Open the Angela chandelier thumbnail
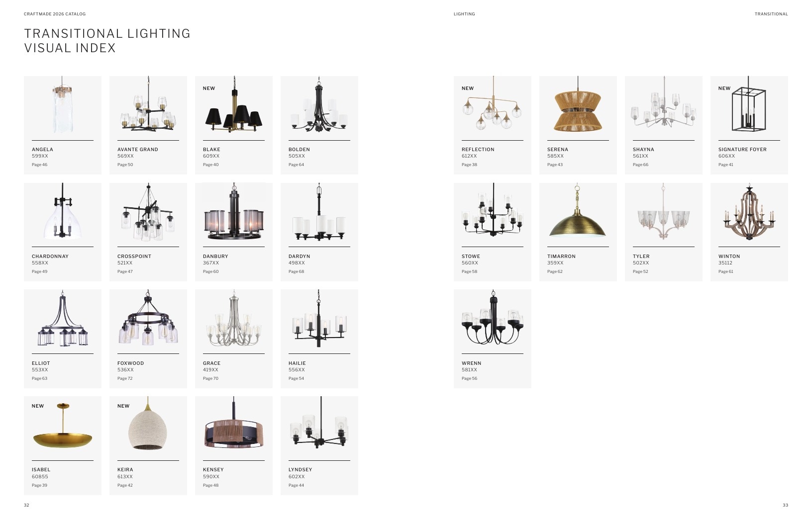The width and height of the screenshot is (812, 519). click(x=62, y=105)
